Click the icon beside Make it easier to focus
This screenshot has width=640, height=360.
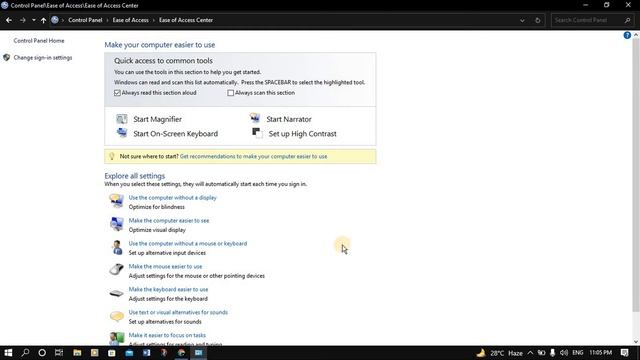point(116,339)
